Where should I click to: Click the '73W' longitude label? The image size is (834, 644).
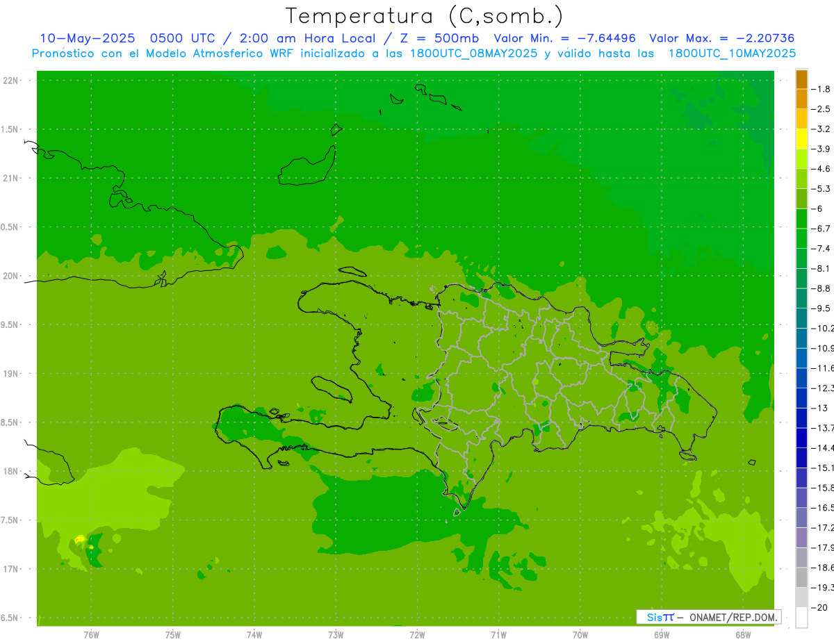point(336,636)
